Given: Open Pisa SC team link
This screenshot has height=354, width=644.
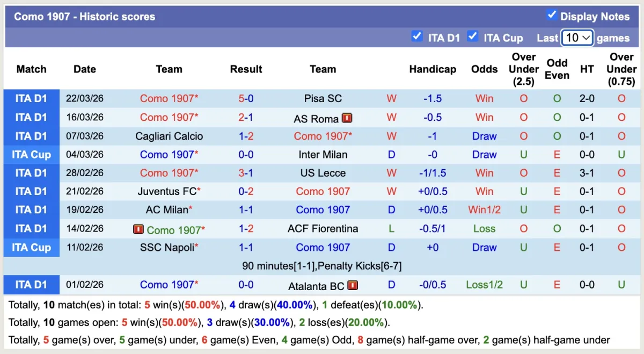Looking at the screenshot, I should (323, 98).
